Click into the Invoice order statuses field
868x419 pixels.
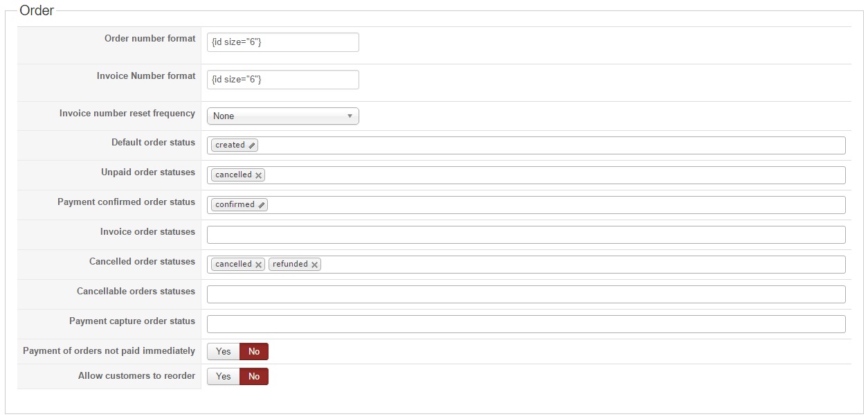pos(526,235)
